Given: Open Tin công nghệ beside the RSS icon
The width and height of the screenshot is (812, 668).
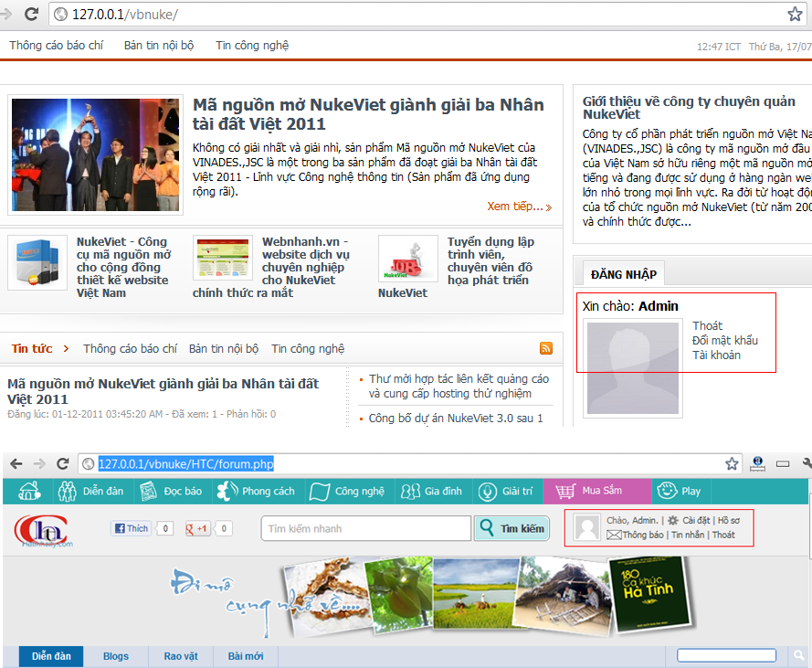Looking at the screenshot, I should point(308,348).
